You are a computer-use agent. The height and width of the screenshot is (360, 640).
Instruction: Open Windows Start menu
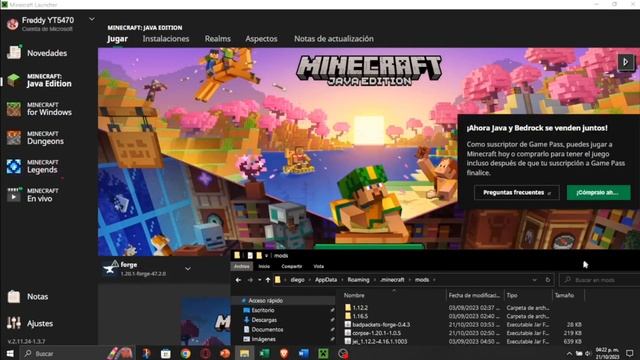(x=10, y=353)
